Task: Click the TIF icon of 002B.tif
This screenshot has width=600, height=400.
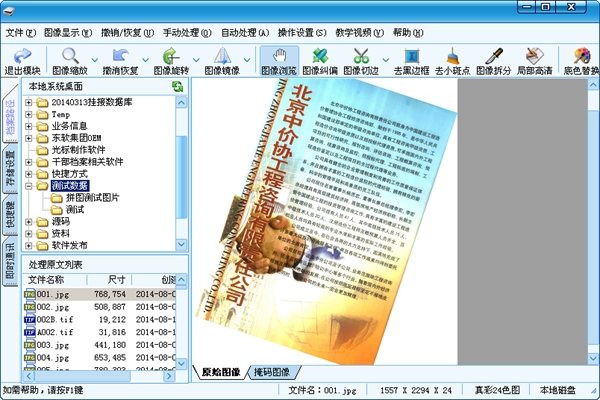Action: (x=29, y=320)
